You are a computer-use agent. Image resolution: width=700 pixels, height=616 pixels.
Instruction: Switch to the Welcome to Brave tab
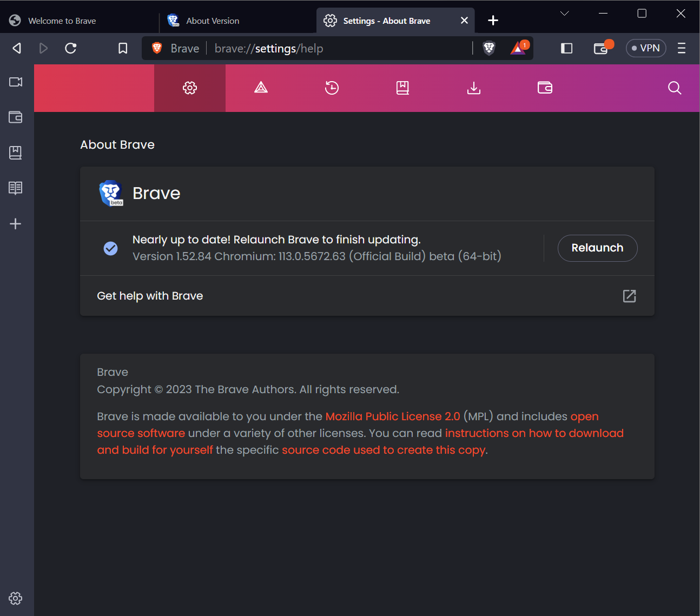click(78, 21)
